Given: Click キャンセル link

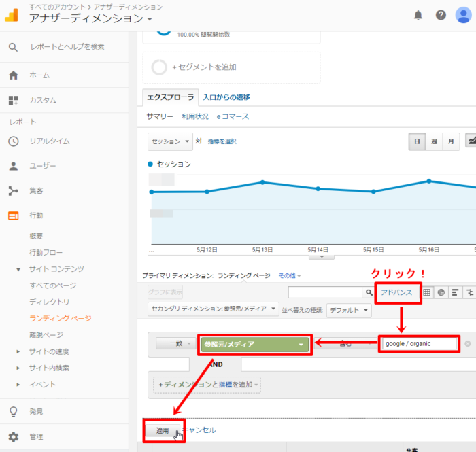Looking at the screenshot, I should 200,430.
